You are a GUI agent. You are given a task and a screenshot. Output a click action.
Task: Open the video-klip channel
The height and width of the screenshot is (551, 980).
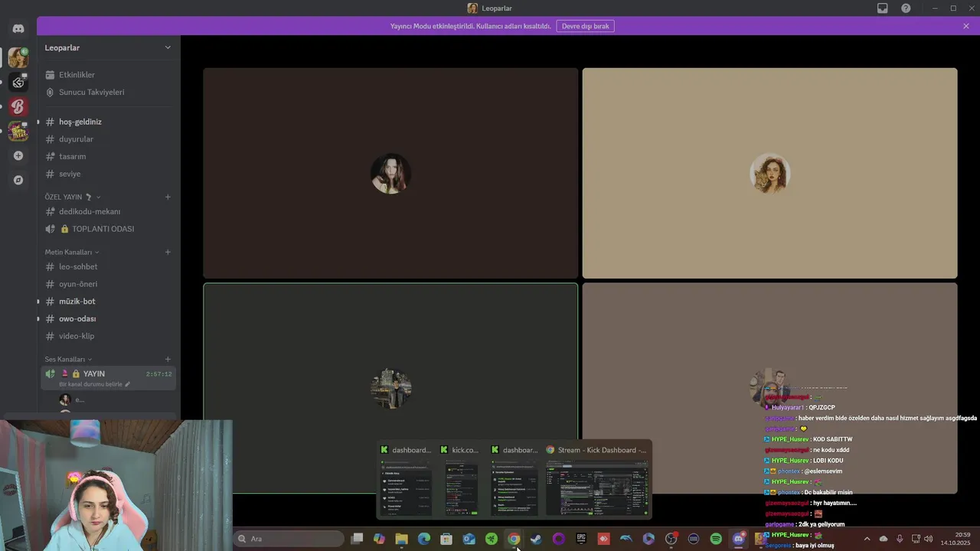(108, 336)
